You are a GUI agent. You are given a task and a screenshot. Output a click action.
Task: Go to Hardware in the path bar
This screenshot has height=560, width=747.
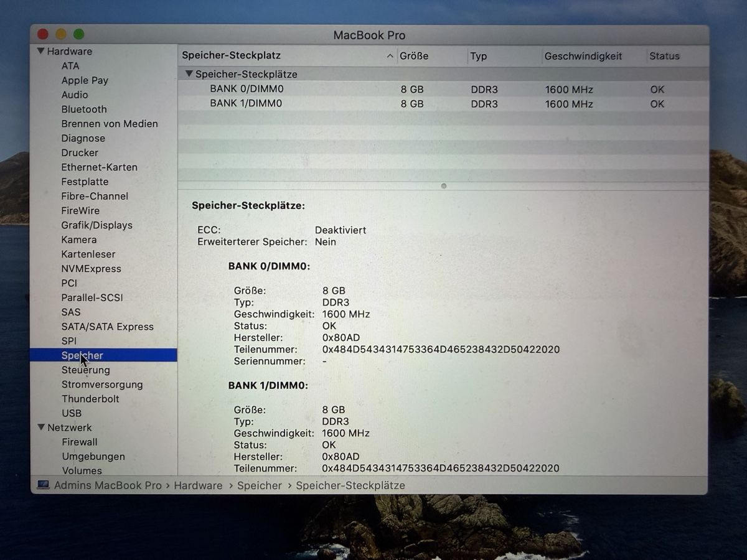[x=198, y=485]
